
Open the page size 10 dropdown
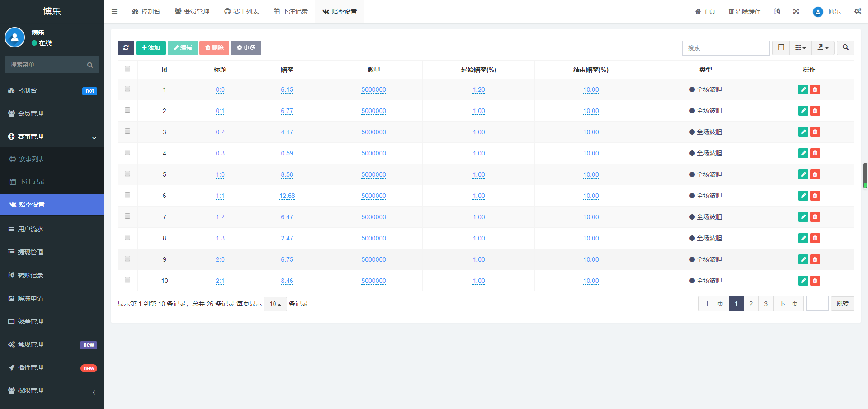pyautogui.click(x=275, y=304)
